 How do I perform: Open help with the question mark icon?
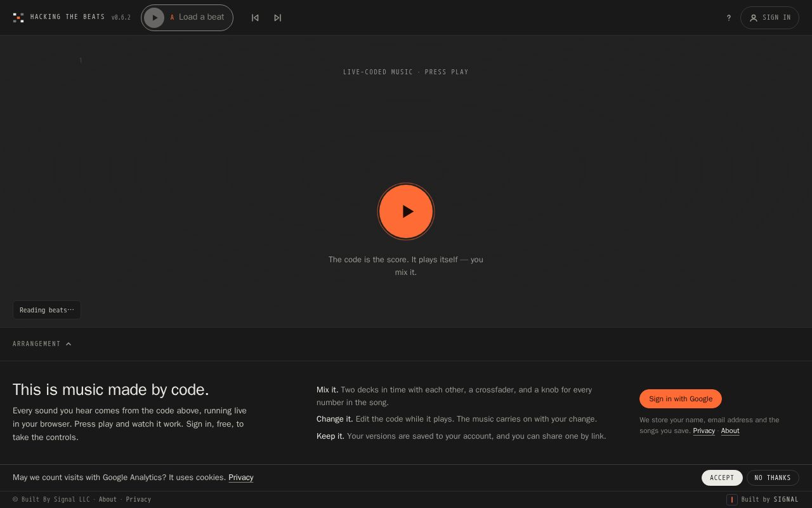click(729, 18)
